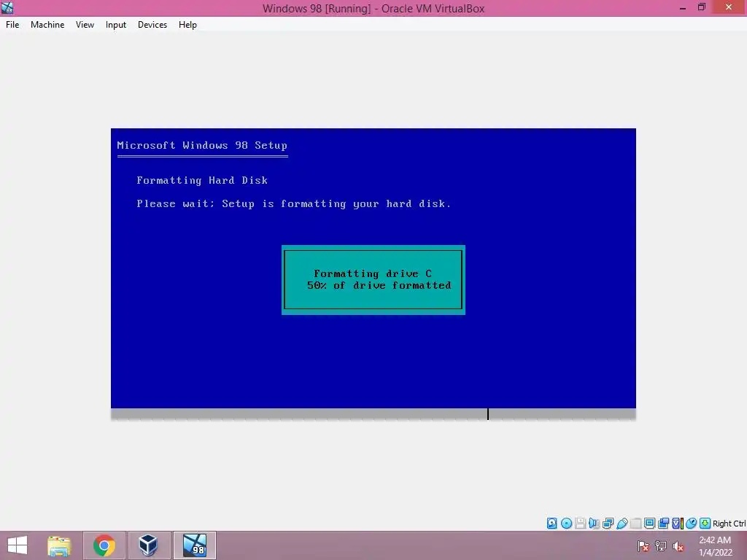Open File Explorer from the taskbar

(59, 545)
